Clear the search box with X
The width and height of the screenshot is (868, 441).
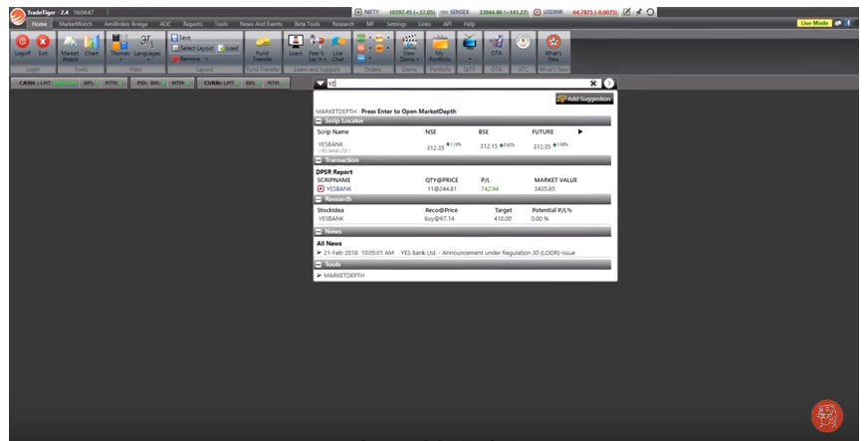593,84
